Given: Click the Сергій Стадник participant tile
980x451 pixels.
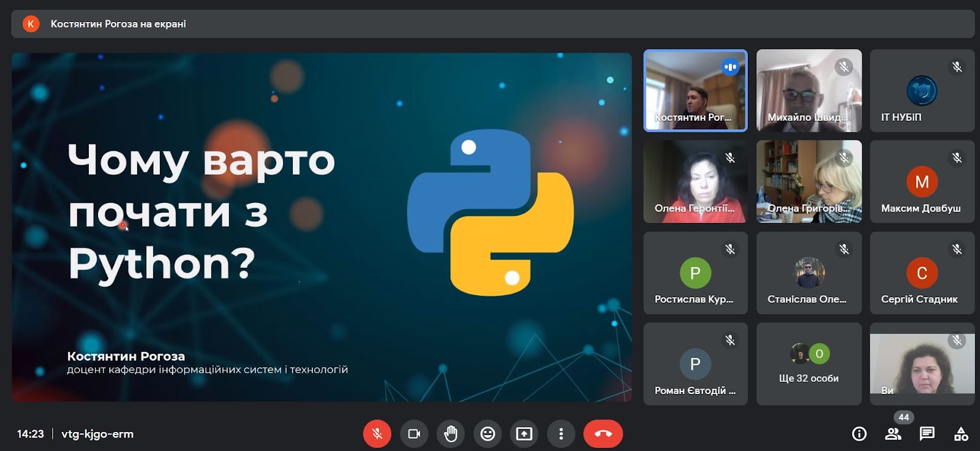Looking at the screenshot, I should [x=922, y=273].
